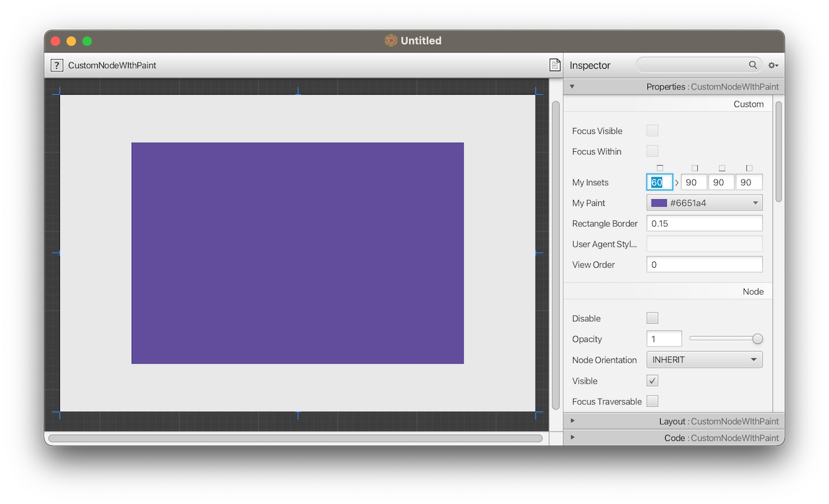
Task: Click the constraint square above the first inset field
Action: 659,168
